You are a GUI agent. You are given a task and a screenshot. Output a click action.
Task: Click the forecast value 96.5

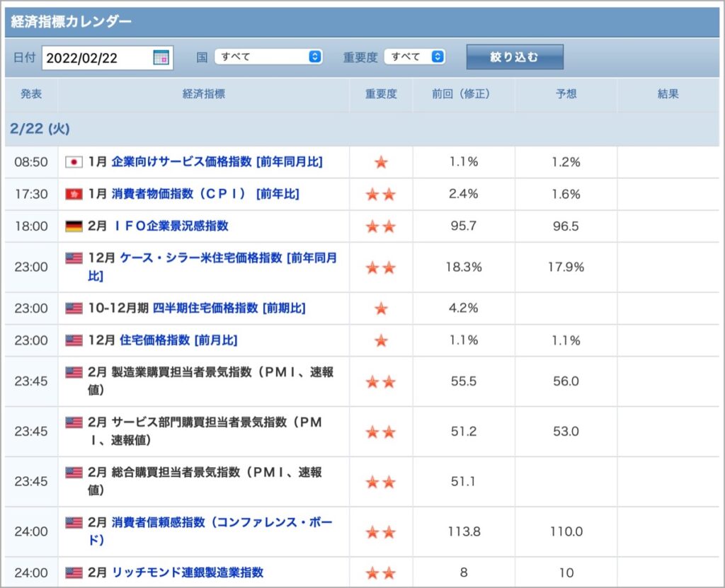566,226
